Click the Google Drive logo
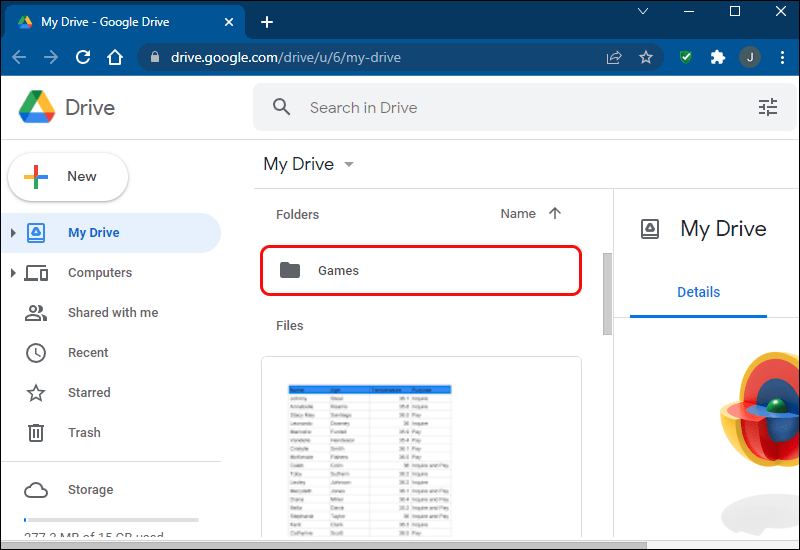 [x=38, y=107]
